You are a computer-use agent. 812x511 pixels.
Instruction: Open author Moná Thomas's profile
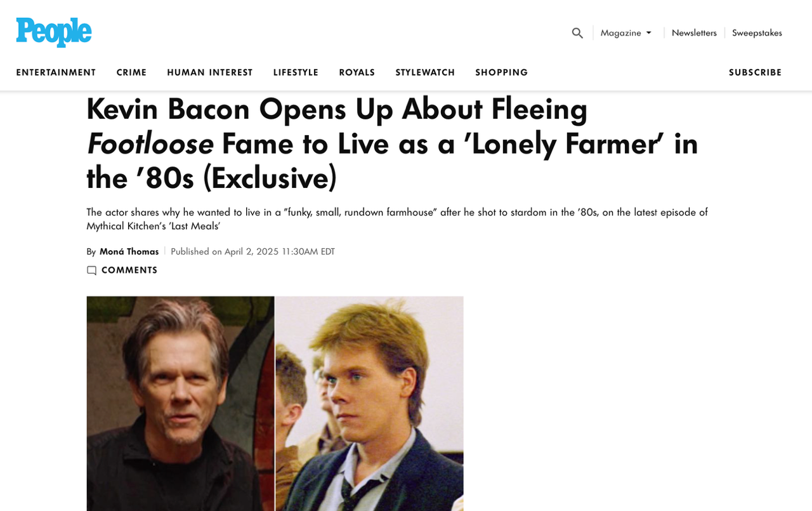(129, 251)
